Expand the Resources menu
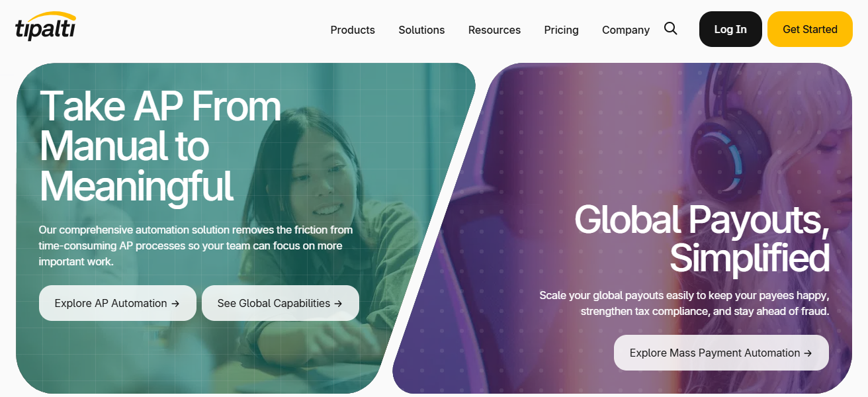The height and width of the screenshot is (397, 868). (x=494, y=30)
